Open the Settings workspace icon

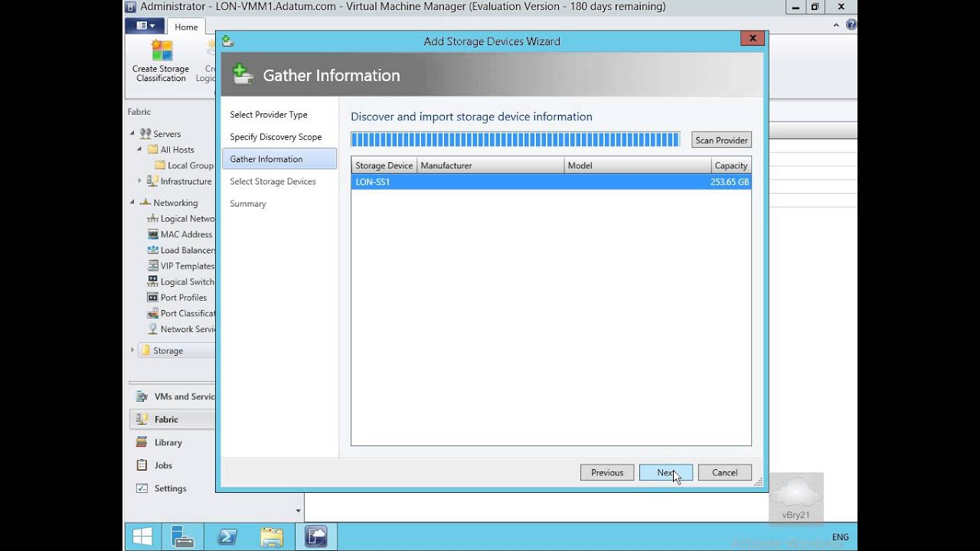click(142, 488)
